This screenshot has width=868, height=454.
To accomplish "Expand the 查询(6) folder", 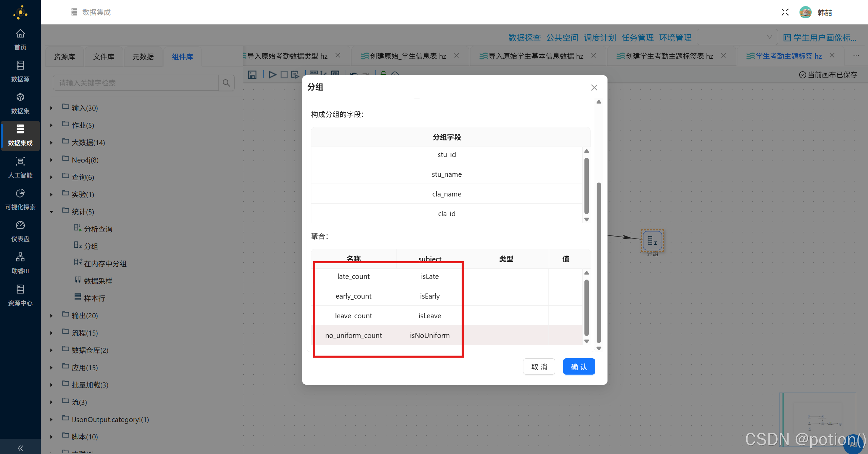I will click(51, 177).
